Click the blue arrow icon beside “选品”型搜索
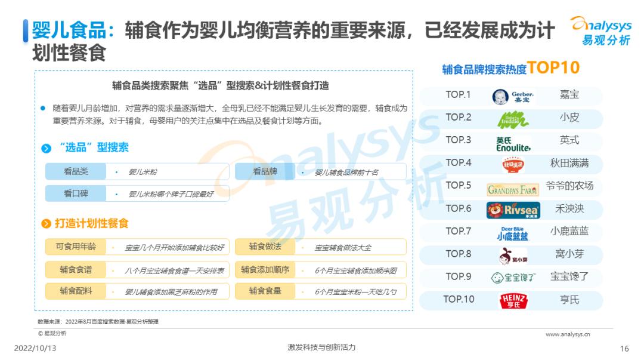Image resolution: width=644 pixels, height=363 pixels. tap(46, 148)
